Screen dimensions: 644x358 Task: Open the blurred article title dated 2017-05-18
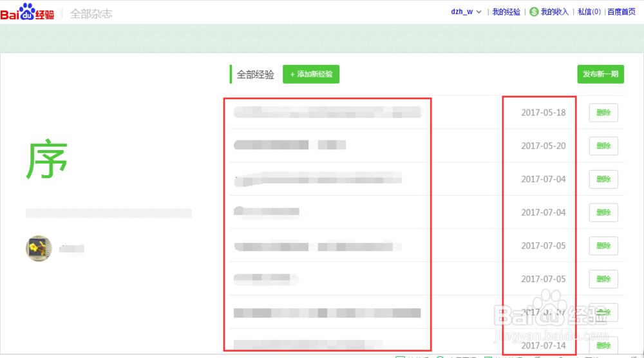click(x=328, y=112)
